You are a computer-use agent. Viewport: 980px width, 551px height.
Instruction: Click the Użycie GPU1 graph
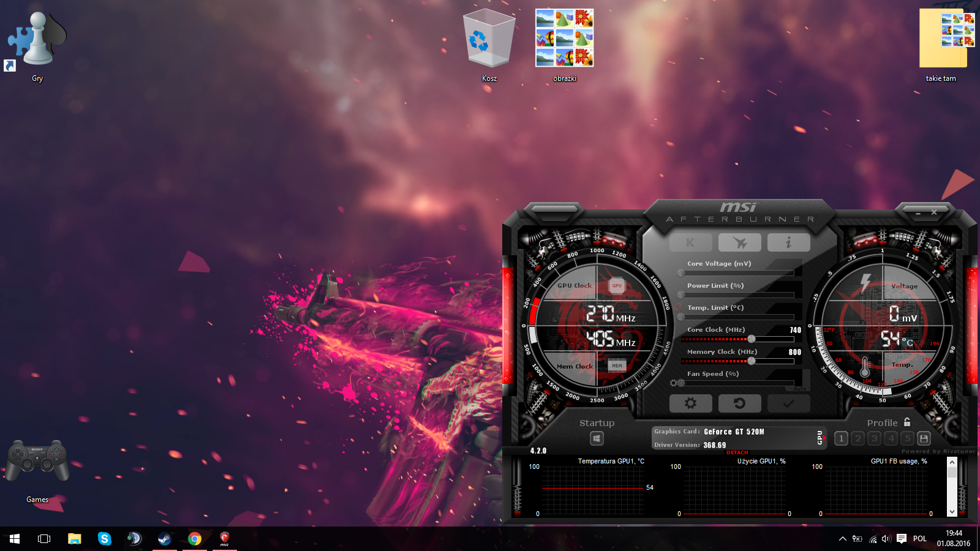pyautogui.click(x=734, y=490)
